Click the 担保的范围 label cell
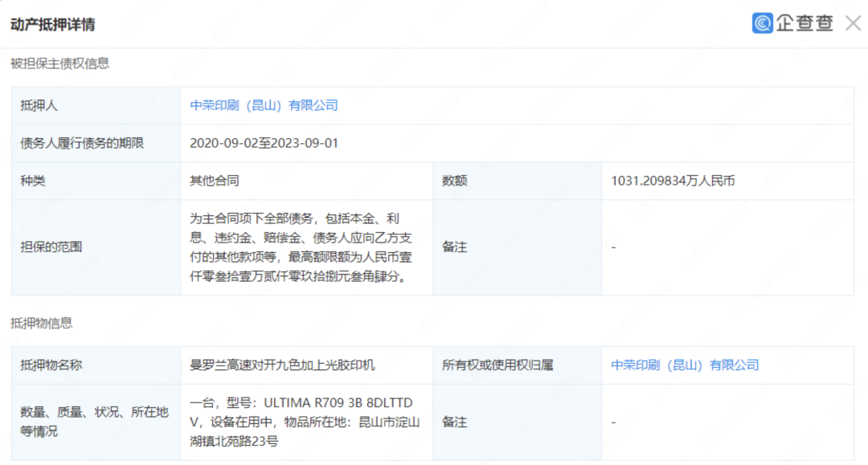868x465 pixels. [96, 247]
